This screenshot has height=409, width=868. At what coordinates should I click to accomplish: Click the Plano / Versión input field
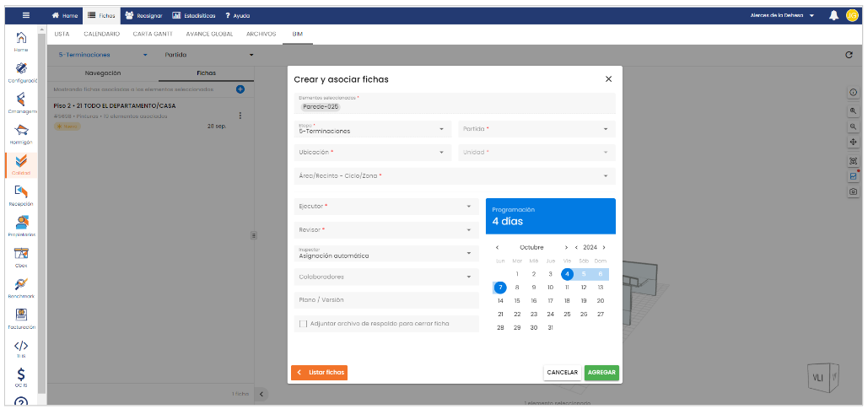point(385,300)
